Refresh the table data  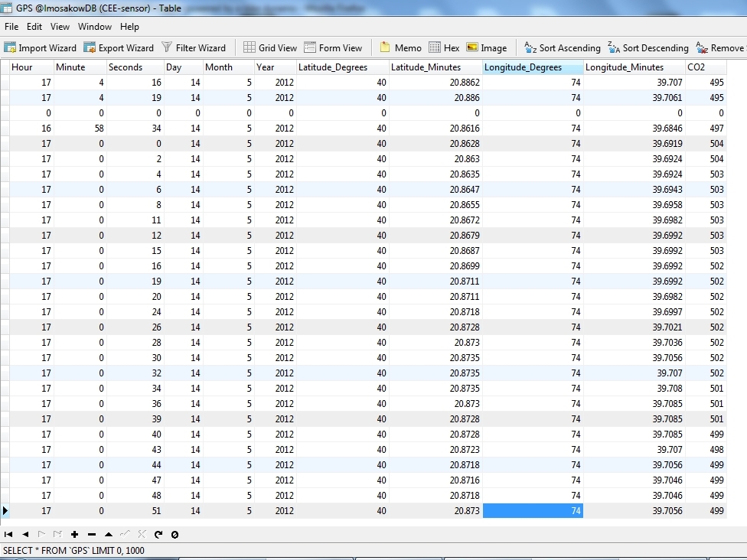(158, 534)
